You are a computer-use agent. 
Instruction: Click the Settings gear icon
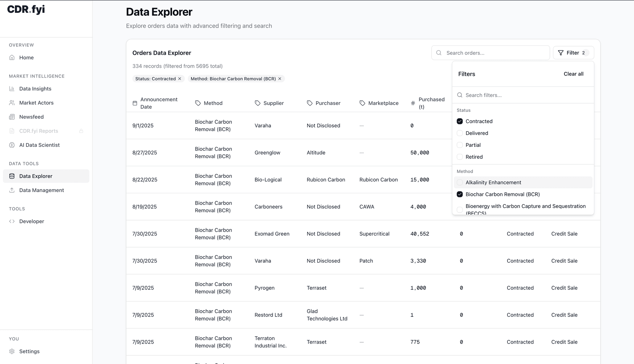coord(12,351)
